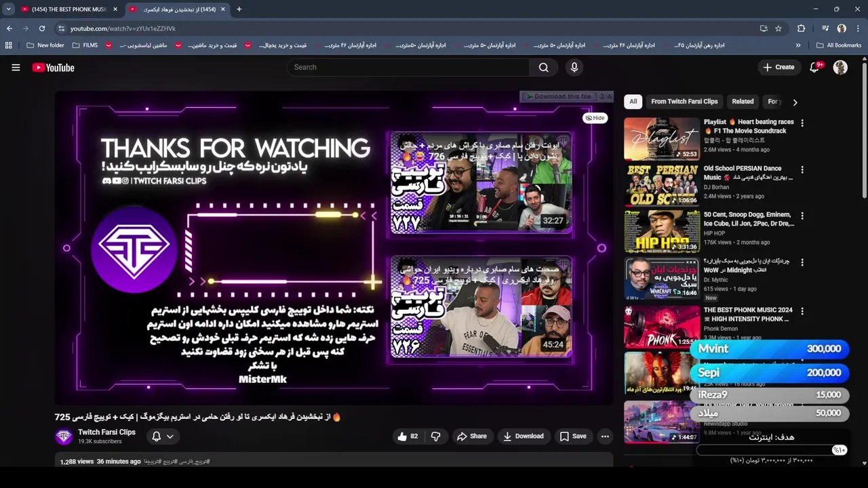Open help on the Download this file overlay
Viewport: 868px width, 488px height.
pos(601,96)
